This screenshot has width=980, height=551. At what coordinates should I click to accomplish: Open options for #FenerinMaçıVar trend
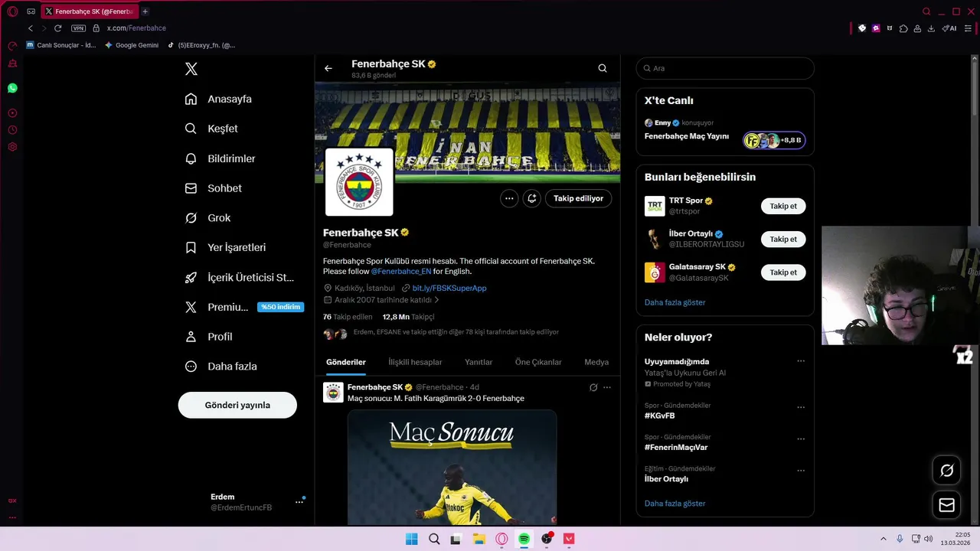click(801, 439)
